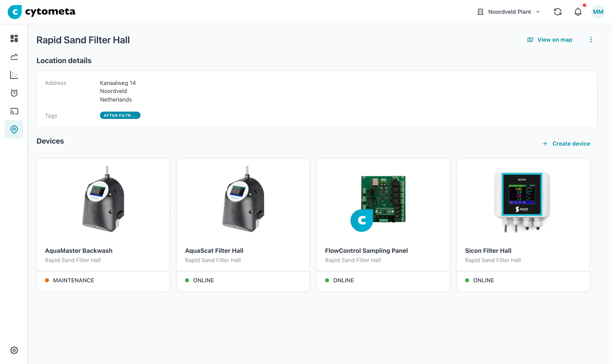
Task: Open the line chart analytics icon
Action: (x=14, y=57)
